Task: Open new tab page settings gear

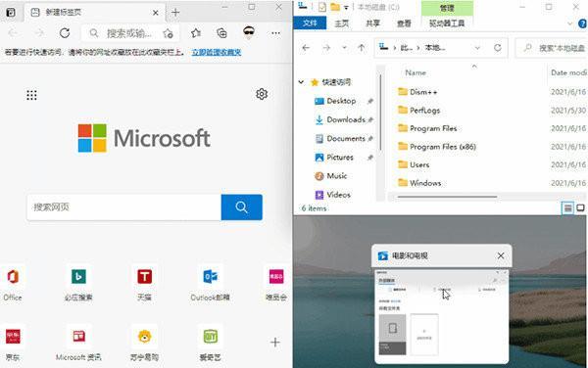Action: pyautogui.click(x=262, y=94)
